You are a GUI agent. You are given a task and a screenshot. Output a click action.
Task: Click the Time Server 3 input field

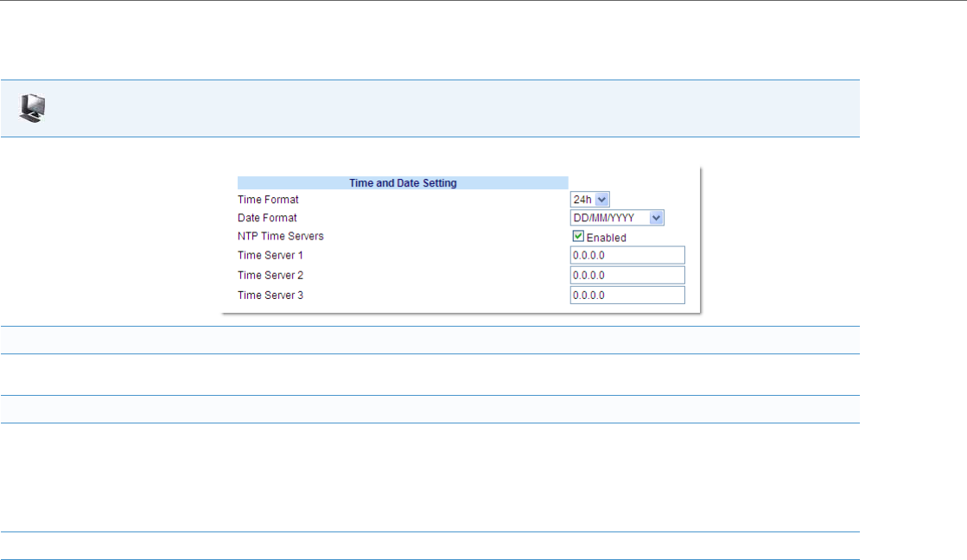point(627,295)
